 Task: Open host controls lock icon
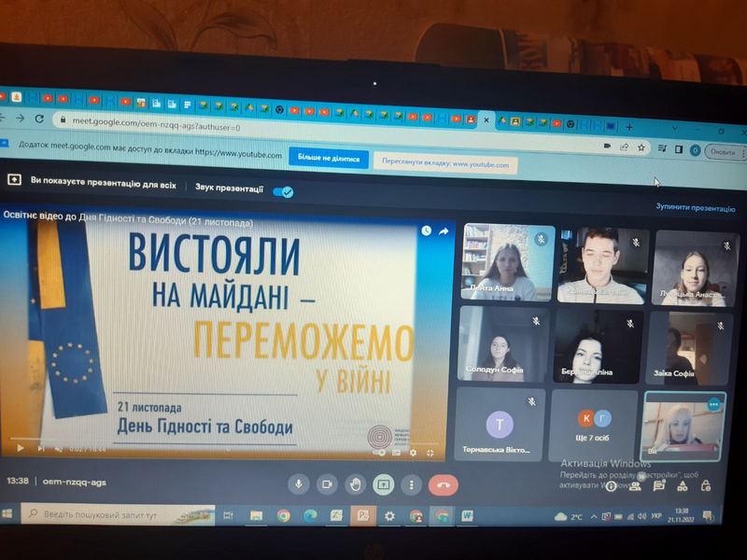[x=706, y=485]
